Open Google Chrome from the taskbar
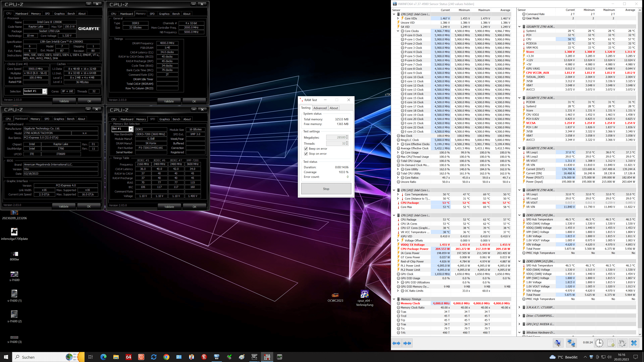The height and width of the screenshot is (362, 644). [166, 357]
